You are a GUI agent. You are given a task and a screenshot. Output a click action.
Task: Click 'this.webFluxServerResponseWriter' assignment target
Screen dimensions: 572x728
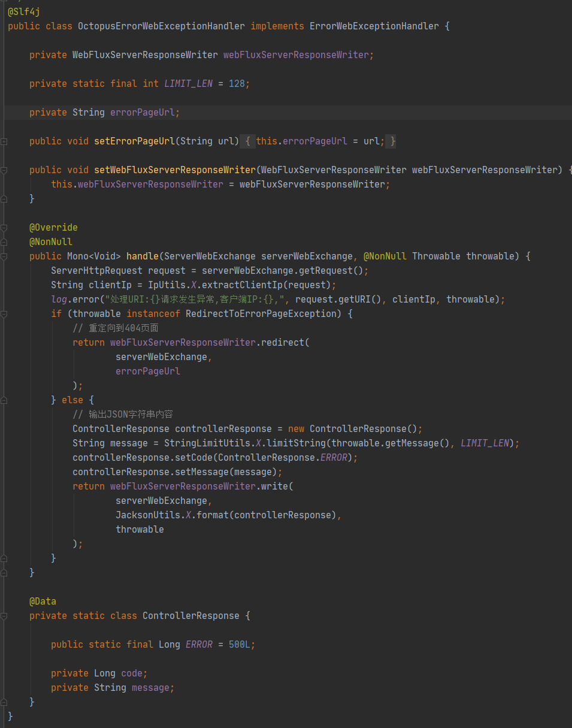tap(137, 185)
